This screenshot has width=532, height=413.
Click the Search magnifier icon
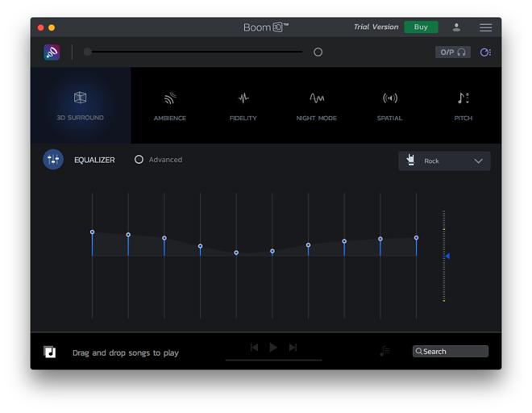pos(419,351)
